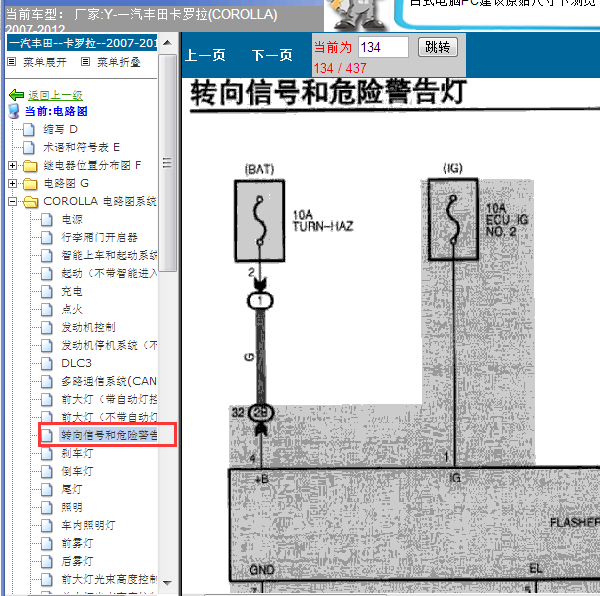Viewport: 600px width, 596px height.
Task: Click the page icon next to 行李厢门开启器
Action: 47,238
